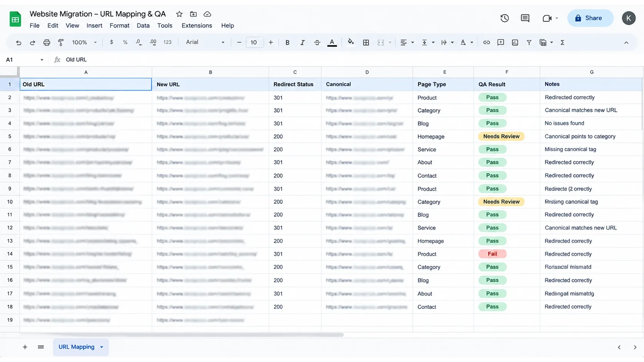Format as currency with the dollar icon
Image resolution: width=644 pixels, height=362 pixels.
click(x=111, y=42)
